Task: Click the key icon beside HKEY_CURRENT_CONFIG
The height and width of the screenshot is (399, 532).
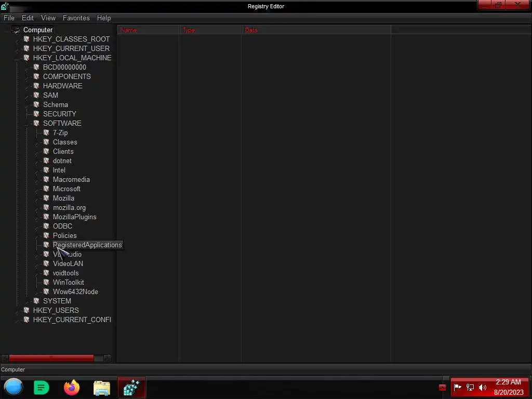Action: (x=26, y=320)
